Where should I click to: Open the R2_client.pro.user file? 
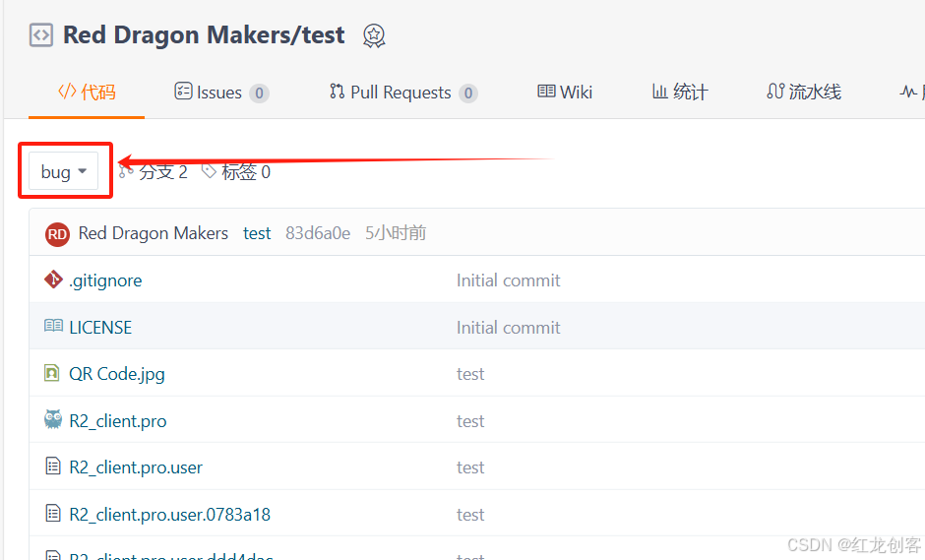136,467
